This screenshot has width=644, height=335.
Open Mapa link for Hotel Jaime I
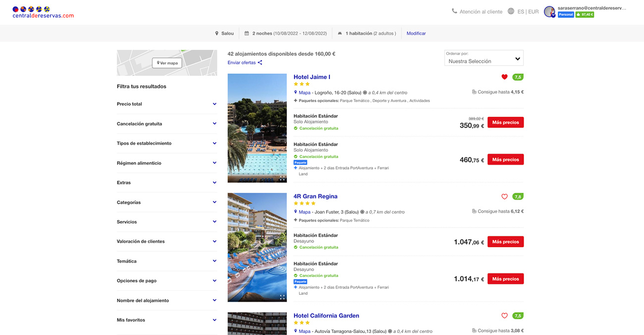click(x=305, y=93)
